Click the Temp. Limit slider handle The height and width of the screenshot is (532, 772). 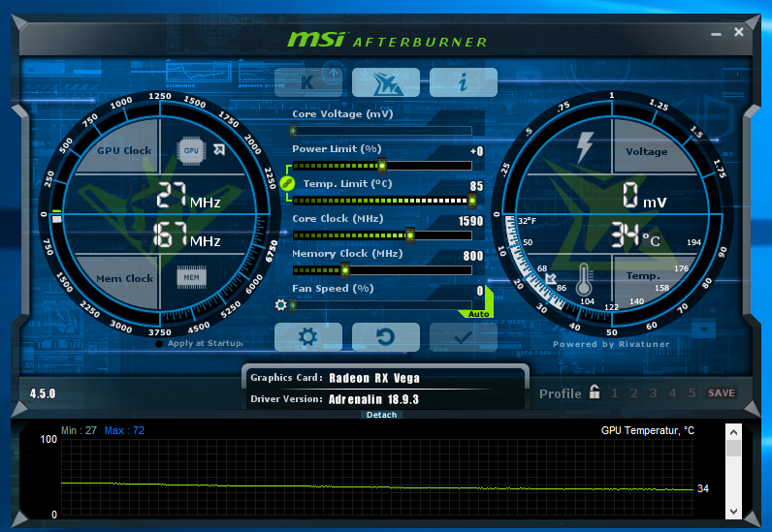(471, 201)
